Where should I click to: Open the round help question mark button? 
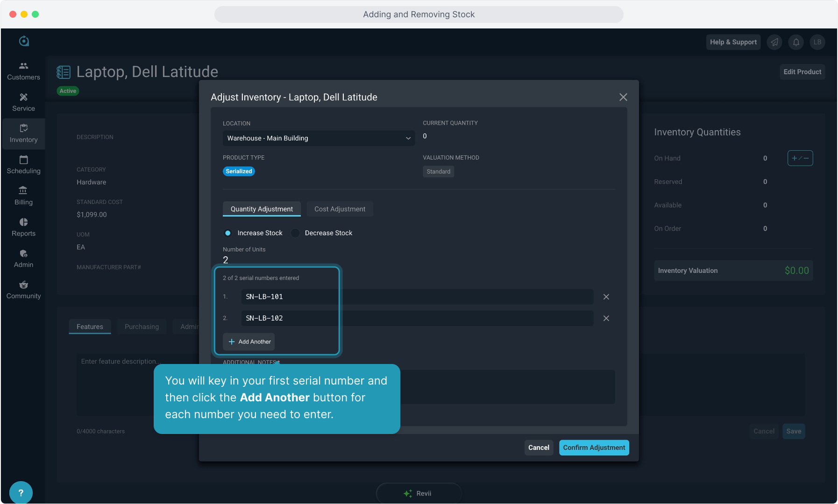click(x=21, y=492)
